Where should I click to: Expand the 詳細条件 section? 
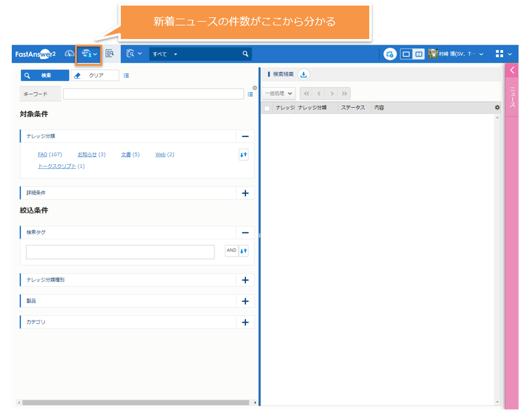245,193
